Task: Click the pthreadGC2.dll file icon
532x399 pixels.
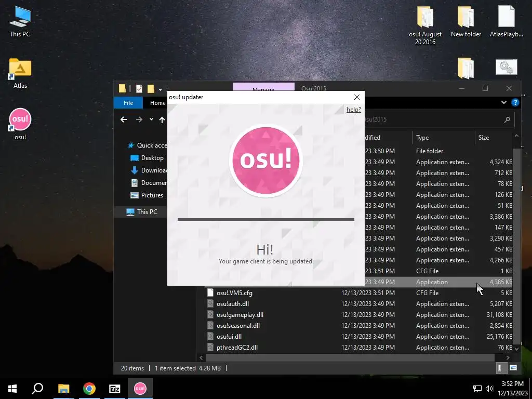Action: point(210,348)
